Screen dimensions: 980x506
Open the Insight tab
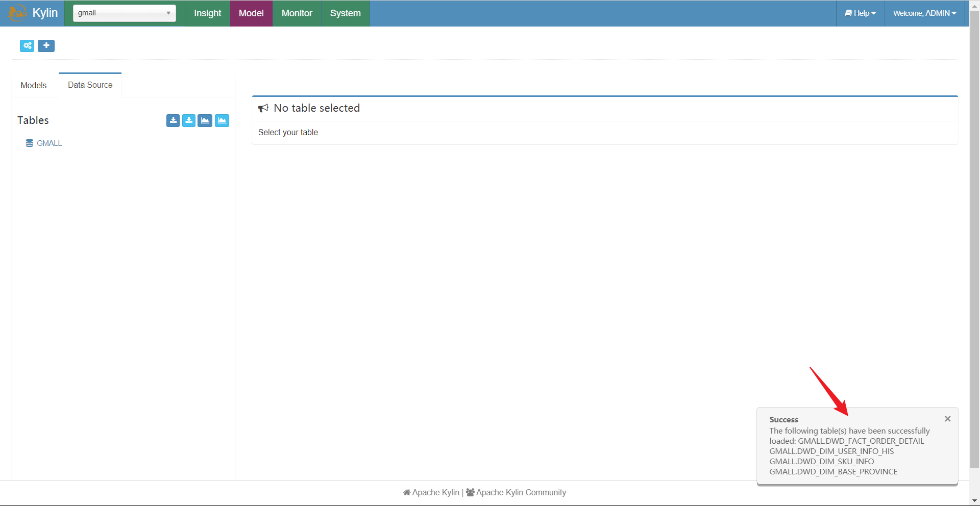[x=207, y=13]
